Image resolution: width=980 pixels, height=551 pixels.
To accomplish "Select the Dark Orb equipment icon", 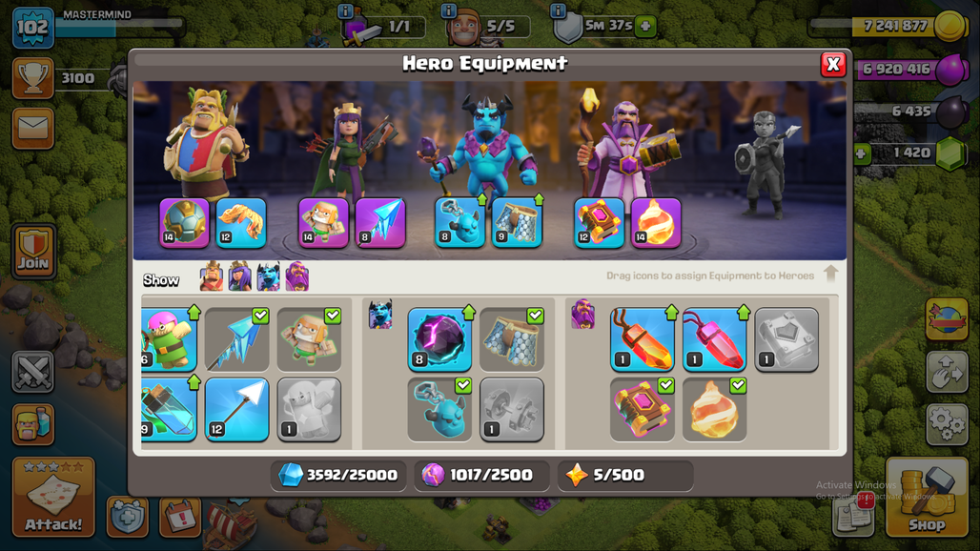I will coord(439,339).
